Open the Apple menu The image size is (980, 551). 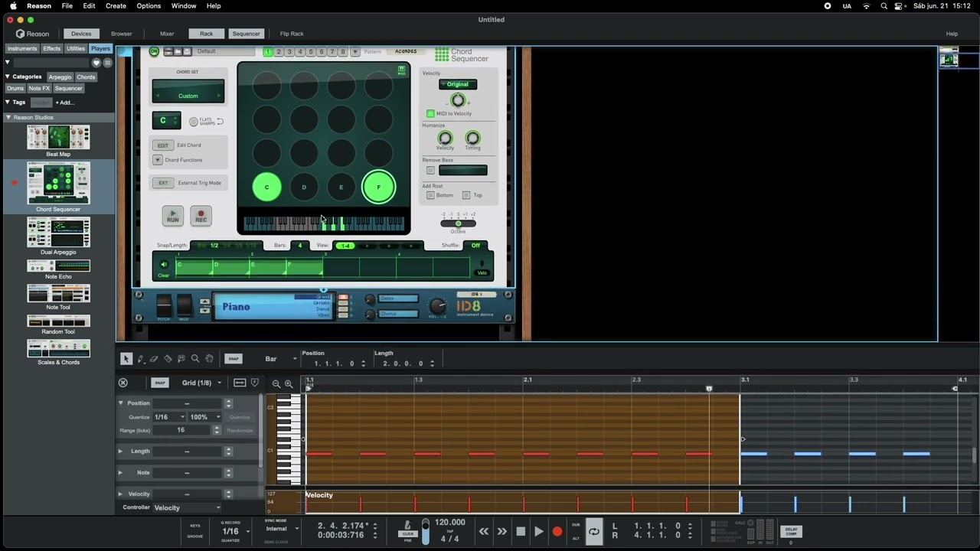pos(13,6)
